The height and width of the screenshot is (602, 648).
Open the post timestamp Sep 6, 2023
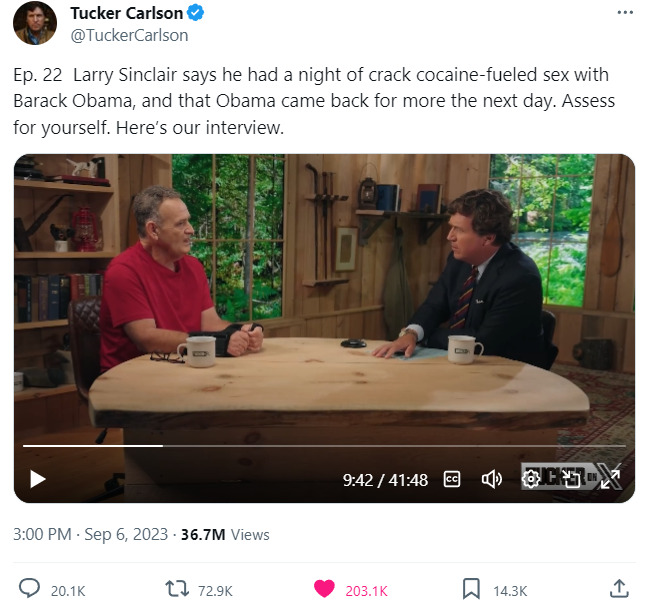point(129,535)
